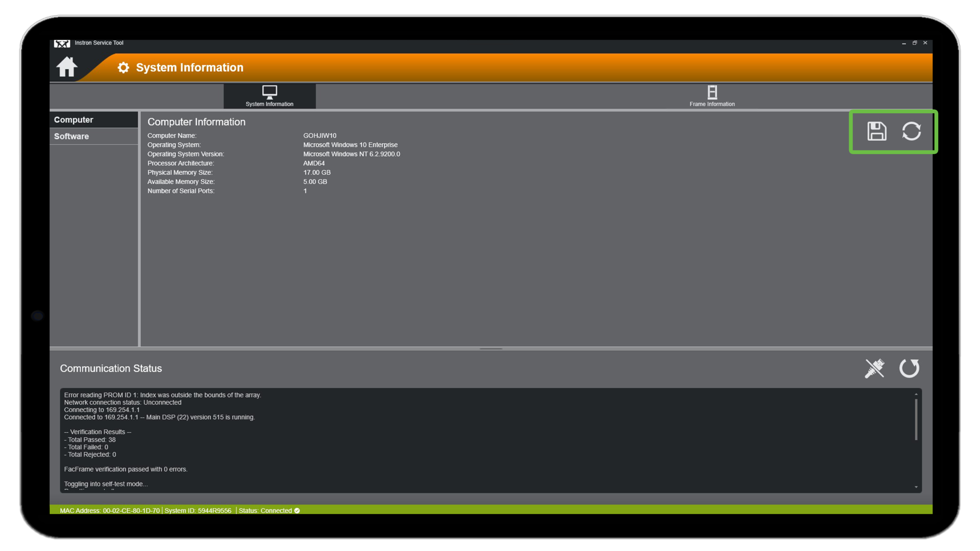The height and width of the screenshot is (551, 980).
Task: Click the MAC Address status bar text
Action: coord(110,510)
